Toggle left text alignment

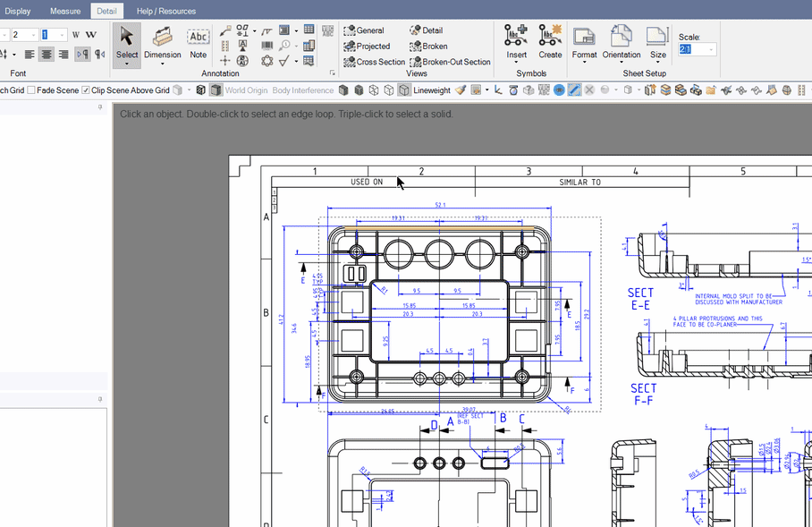tap(30, 54)
